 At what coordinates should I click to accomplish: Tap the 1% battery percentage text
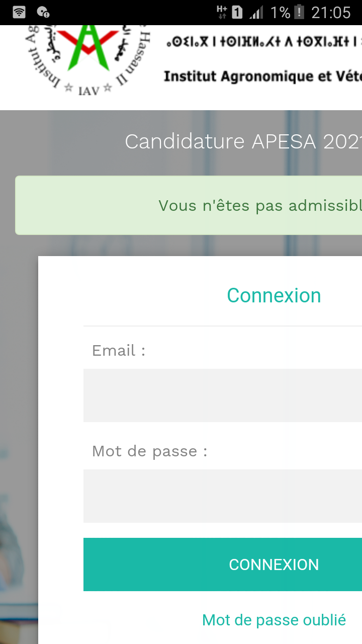pyautogui.click(x=280, y=12)
